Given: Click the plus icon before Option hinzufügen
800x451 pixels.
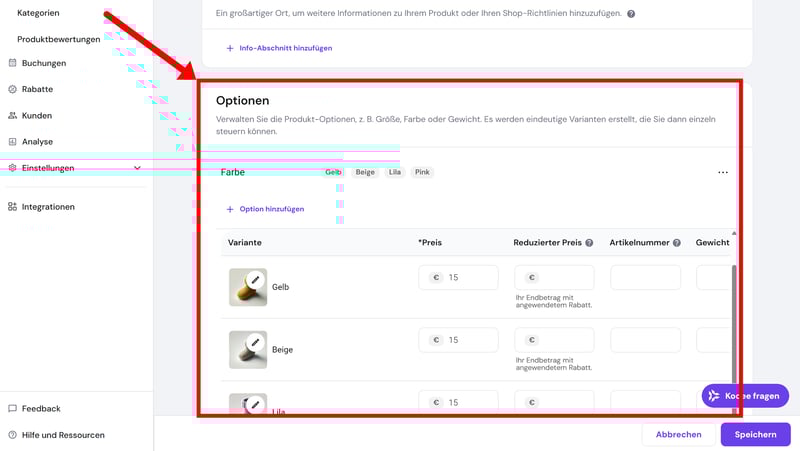Looking at the screenshot, I should coord(230,209).
